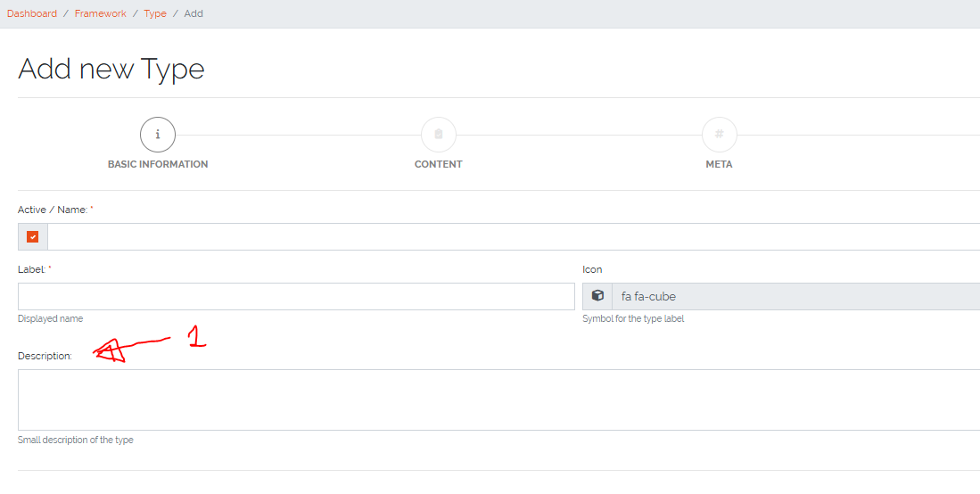
Task: Go to Dashboard via breadcrumb
Action: (32, 13)
